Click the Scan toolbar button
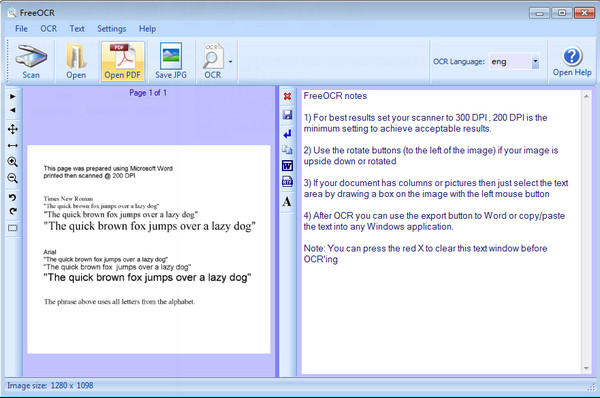 [31, 62]
